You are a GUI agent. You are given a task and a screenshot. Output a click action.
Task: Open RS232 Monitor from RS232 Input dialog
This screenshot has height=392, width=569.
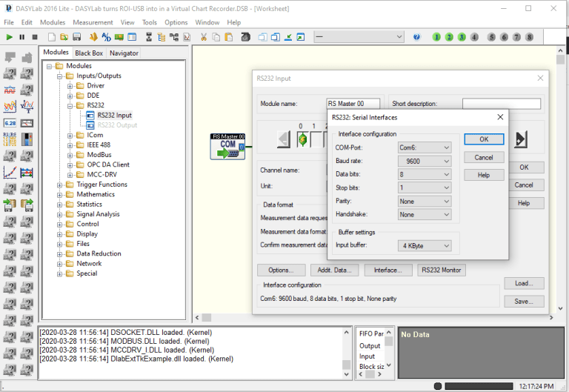pyautogui.click(x=442, y=270)
